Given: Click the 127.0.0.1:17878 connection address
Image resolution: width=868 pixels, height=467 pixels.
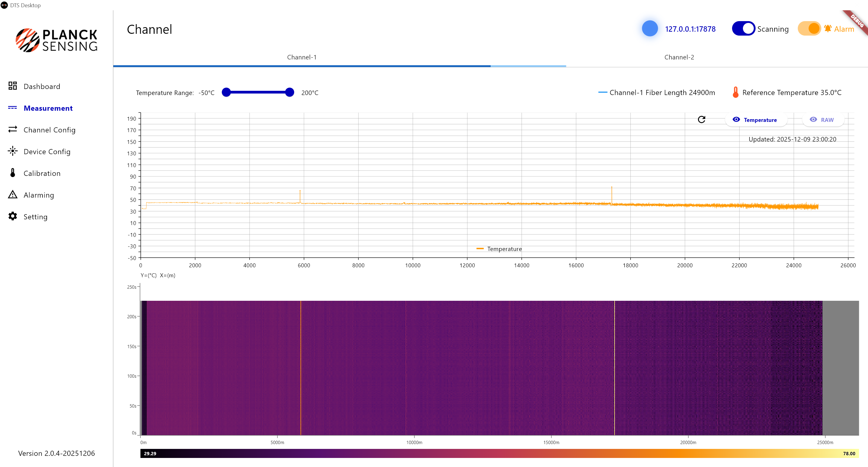Looking at the screenshot, I should coord(690,29).
